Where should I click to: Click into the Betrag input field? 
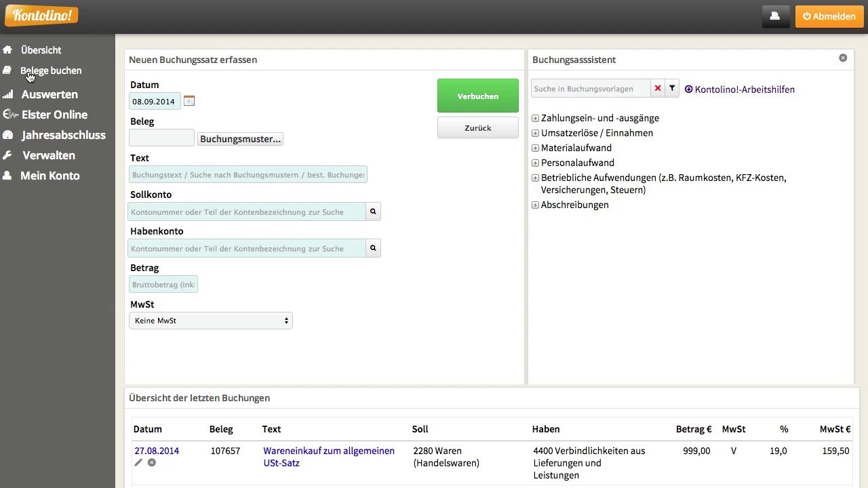point(163,285)
